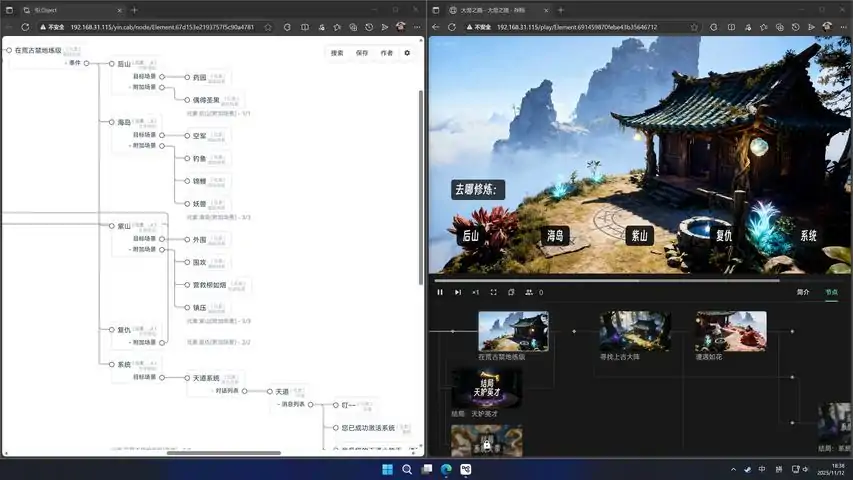Image resolution: width=853 pixels, height=480 pixels.
Task: Click the copy window icon in player bar
Action: pos(511,292)
